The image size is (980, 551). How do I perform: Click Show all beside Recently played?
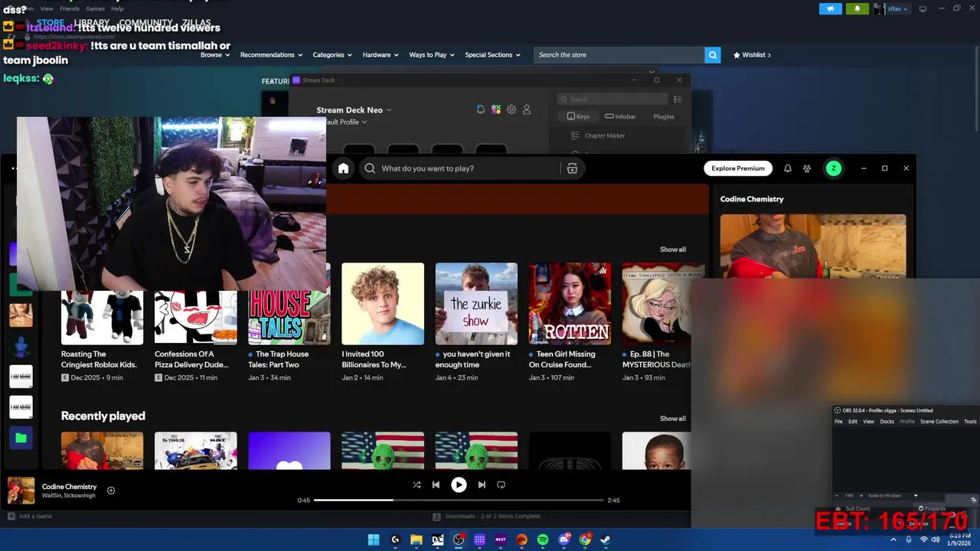[673, 419]
